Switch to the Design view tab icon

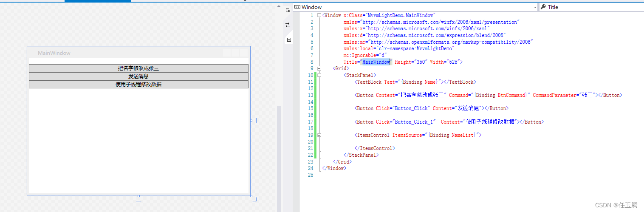tap(288, 10)
